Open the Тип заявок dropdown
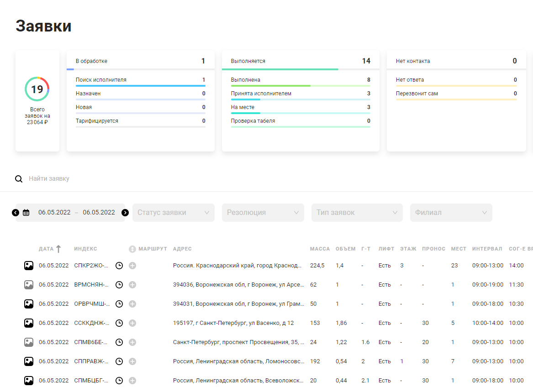Screen dimensions: 533x392 tap(357, 213)
